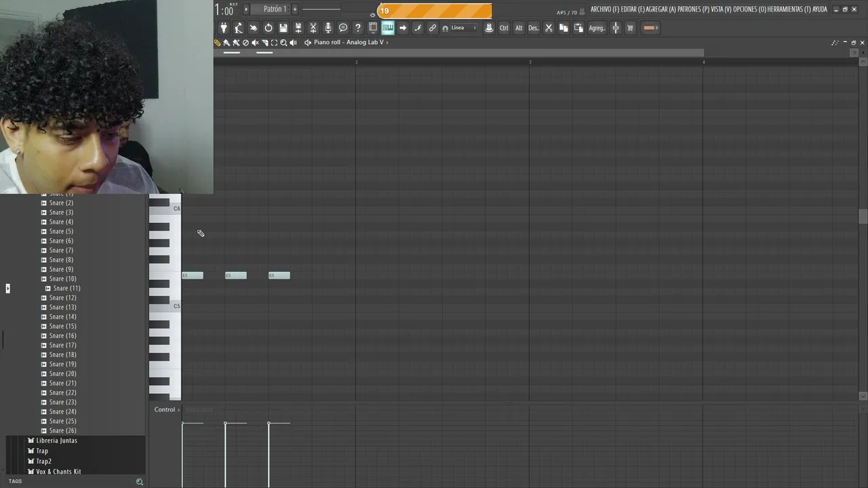Select the Delete tool in piano roll

click(245, 43)
